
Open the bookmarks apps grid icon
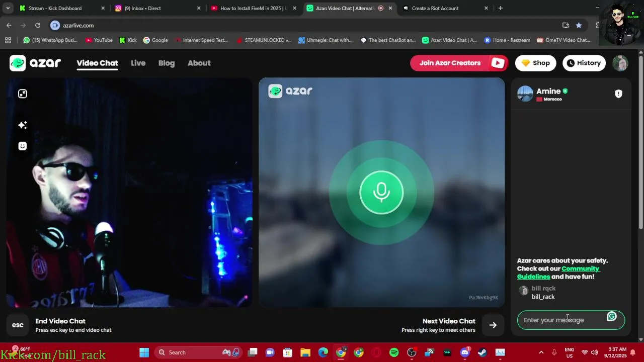tap(8, 40)
